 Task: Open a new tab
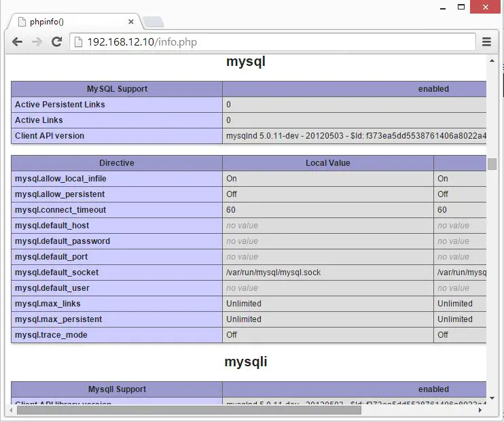click(x=154, y=22)
